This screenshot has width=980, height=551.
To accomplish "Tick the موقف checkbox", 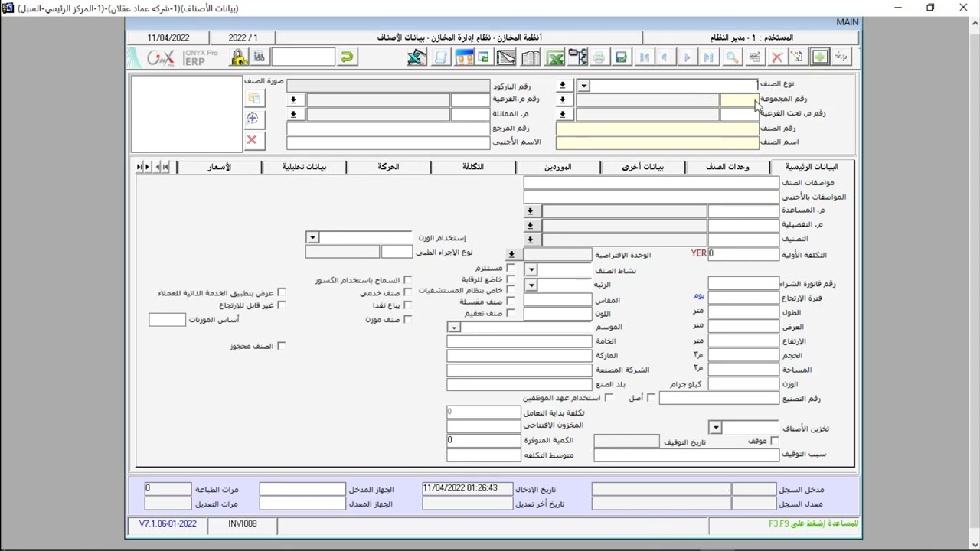I will [774, 441].
